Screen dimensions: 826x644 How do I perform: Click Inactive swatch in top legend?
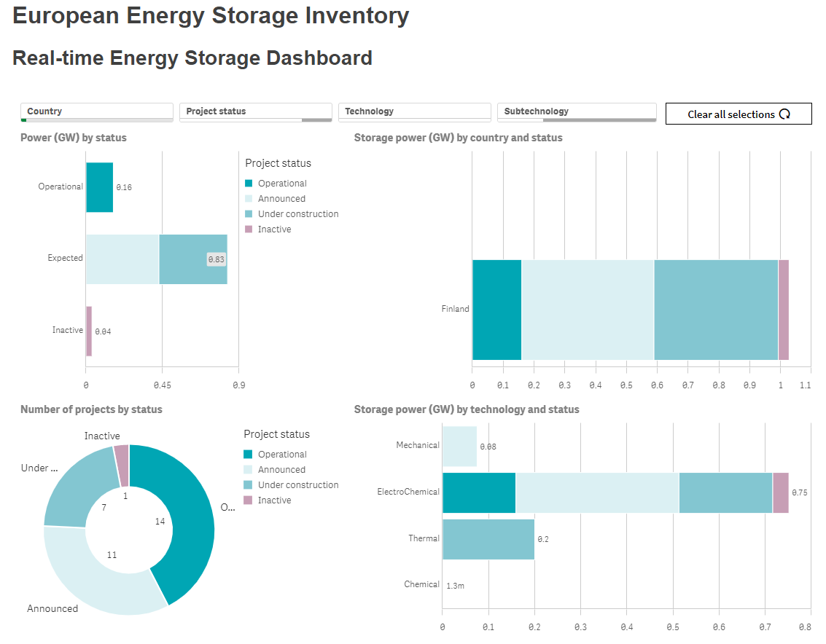click(x=249, y=229)
